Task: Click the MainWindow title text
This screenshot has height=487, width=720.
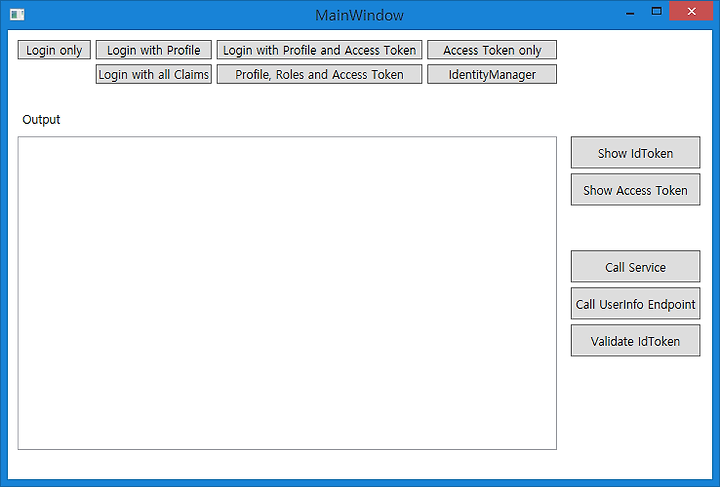Action: tap(360, 15)
